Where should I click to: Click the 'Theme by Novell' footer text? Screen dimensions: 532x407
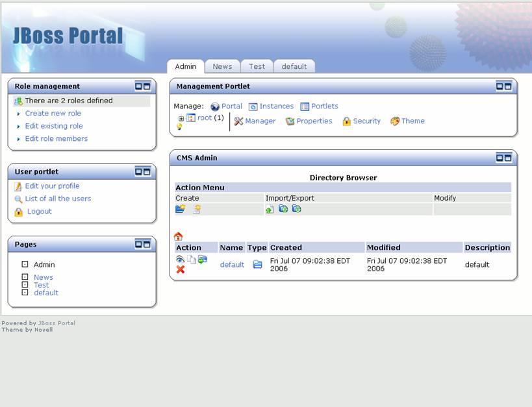click(27, 329)
